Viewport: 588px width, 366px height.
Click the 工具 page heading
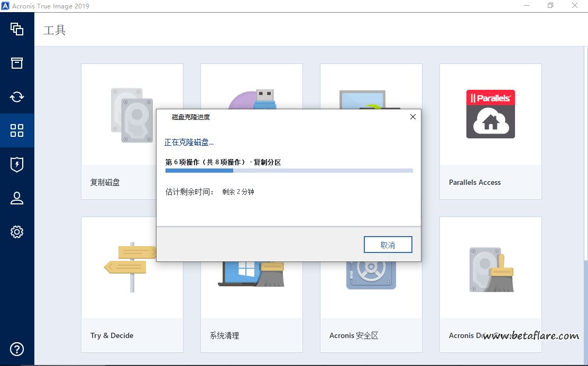coord(54,30)
